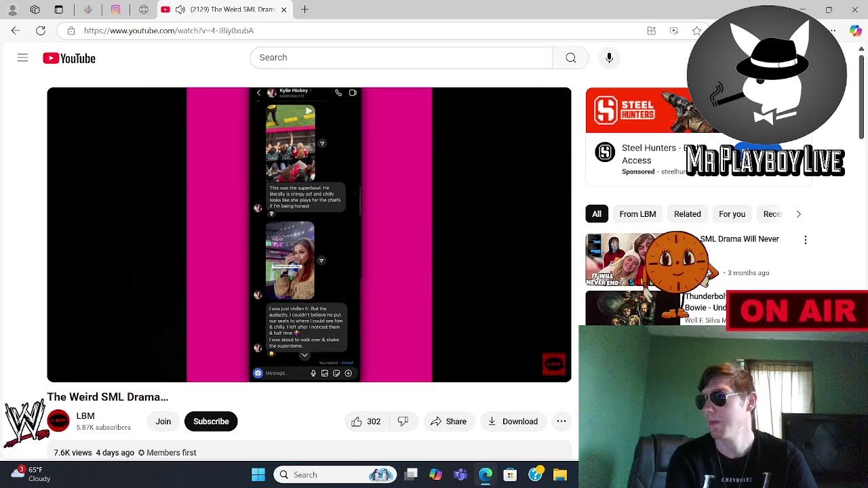Open the LBM channel name link
The width and height of the screenshot is (868, 488).
pos(85,416)
